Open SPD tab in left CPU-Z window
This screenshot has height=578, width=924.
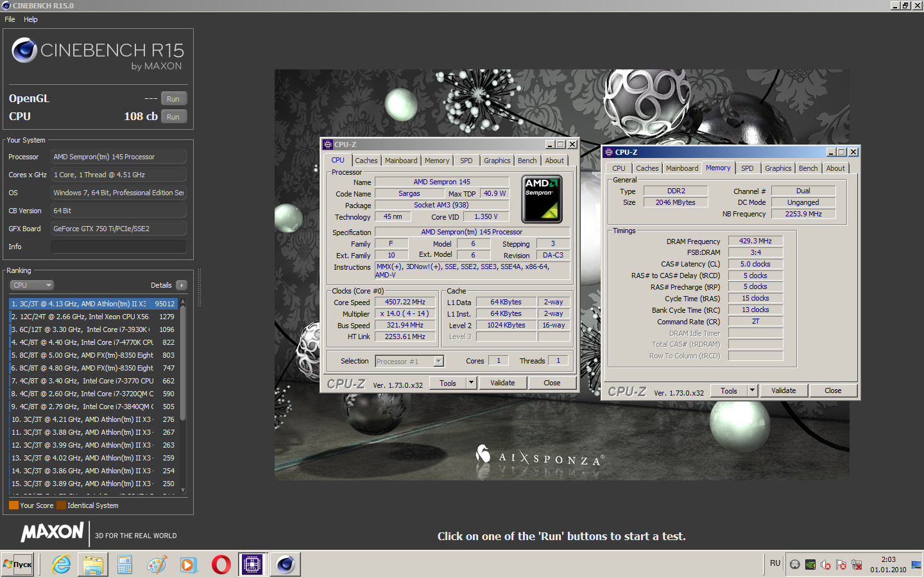[x=466, y=161]
